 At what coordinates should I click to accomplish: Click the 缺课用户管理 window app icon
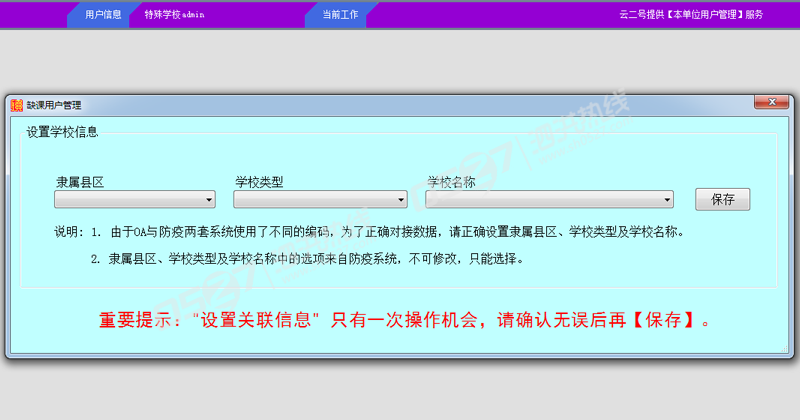pyautogui.click(x=16, y=105)
